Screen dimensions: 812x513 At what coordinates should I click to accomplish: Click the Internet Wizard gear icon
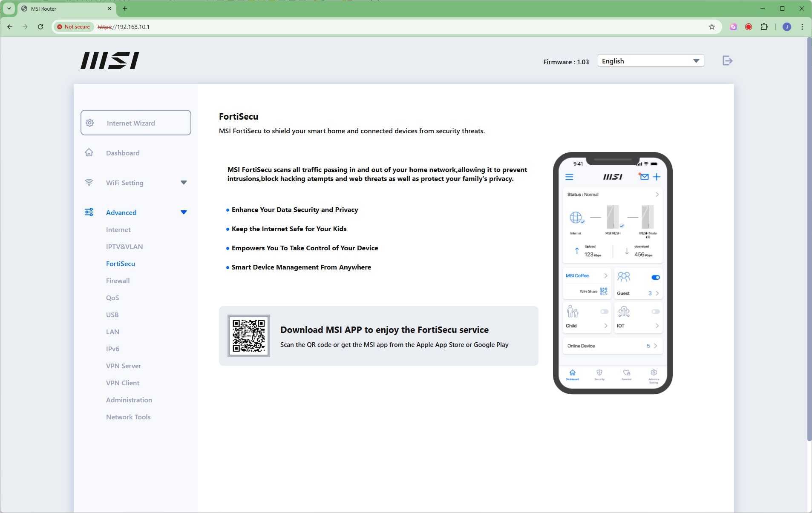pos(90,123)
